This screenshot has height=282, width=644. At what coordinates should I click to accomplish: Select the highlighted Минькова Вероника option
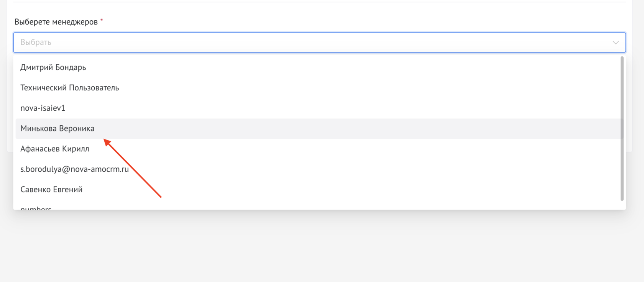pos(58,129)
